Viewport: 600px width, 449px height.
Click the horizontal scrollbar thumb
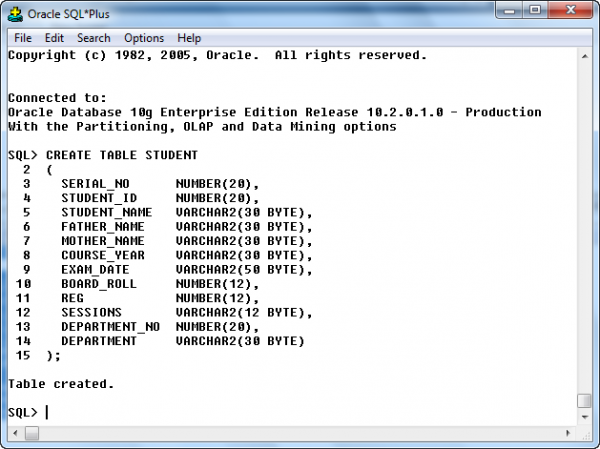pyautogui.click(x=32, y=433)
